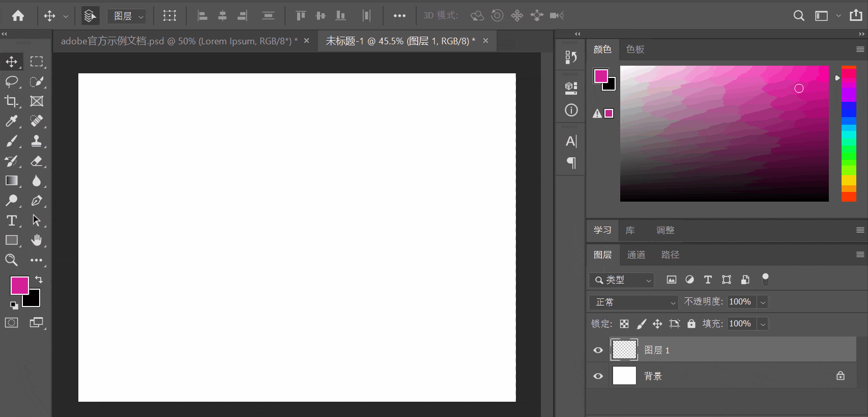Switch to 通道 channels tab
The width and height of the screenshot is (868, 417).
click(x=636, y=255)
